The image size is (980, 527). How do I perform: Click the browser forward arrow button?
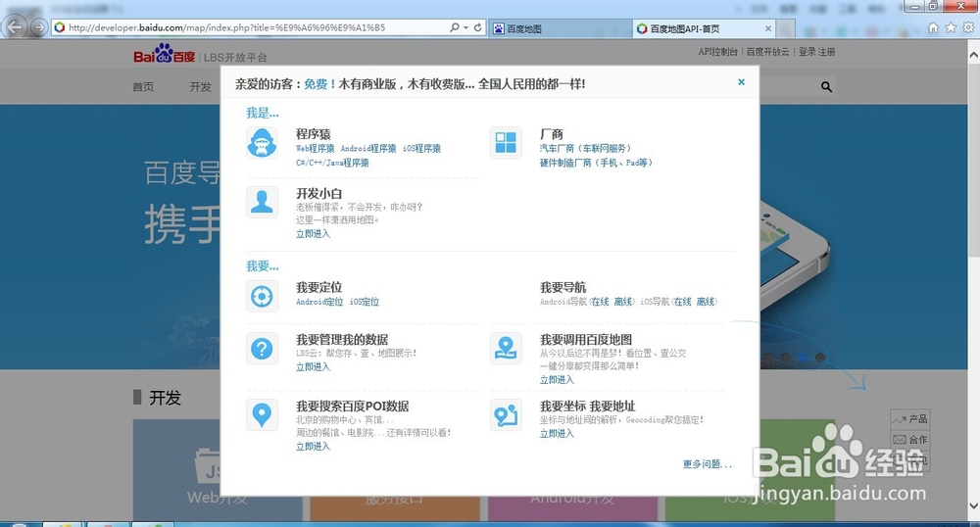coord(39,27)
